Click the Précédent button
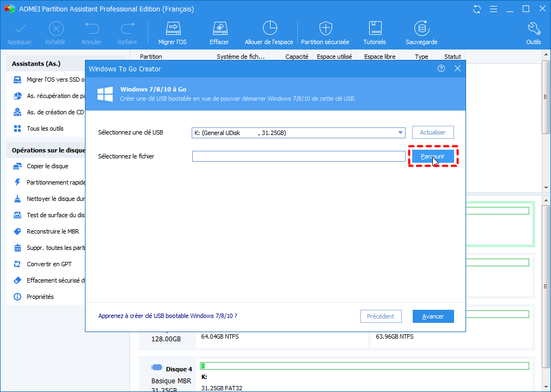Viewport: 551px width, 392px height. (381, 316)
